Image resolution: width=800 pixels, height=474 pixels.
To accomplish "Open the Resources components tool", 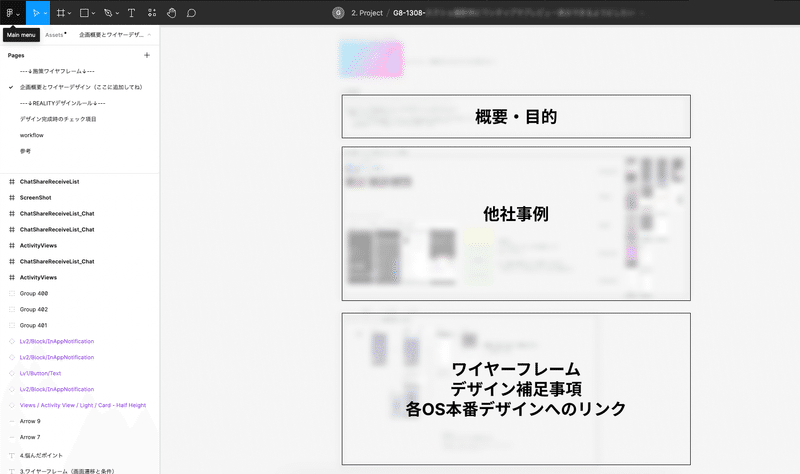I will click(x=152, y=13).
